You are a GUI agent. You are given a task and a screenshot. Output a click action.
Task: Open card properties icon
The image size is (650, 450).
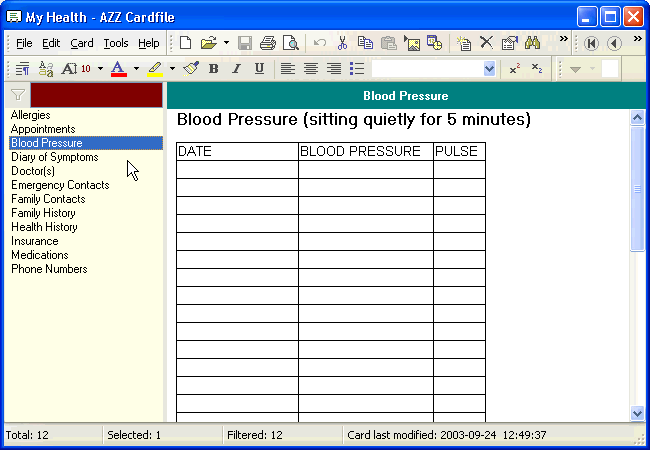coord(509,43)
